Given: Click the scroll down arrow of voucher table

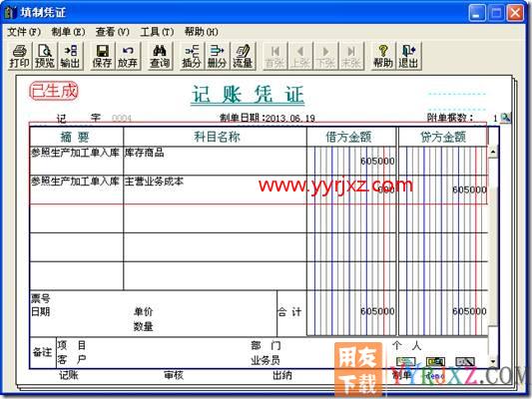Looking at the screenshot, I should (x=493, y=362).
